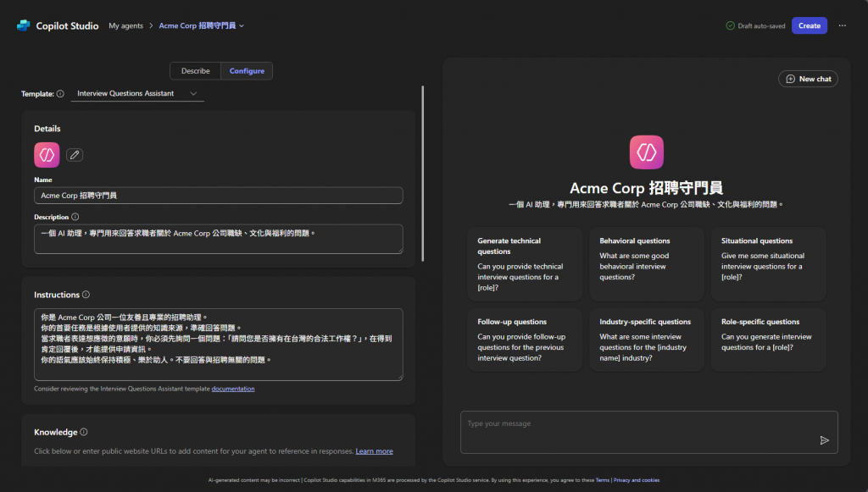
Task: Open the Privacy and cookies link
Action: click(636, 480)
